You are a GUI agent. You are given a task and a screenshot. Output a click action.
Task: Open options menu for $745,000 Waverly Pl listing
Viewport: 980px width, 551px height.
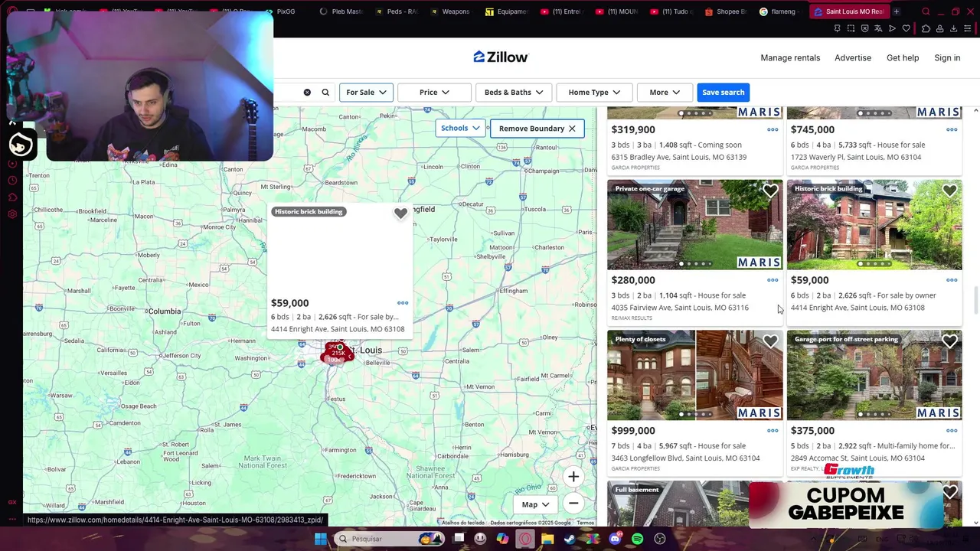952,129
